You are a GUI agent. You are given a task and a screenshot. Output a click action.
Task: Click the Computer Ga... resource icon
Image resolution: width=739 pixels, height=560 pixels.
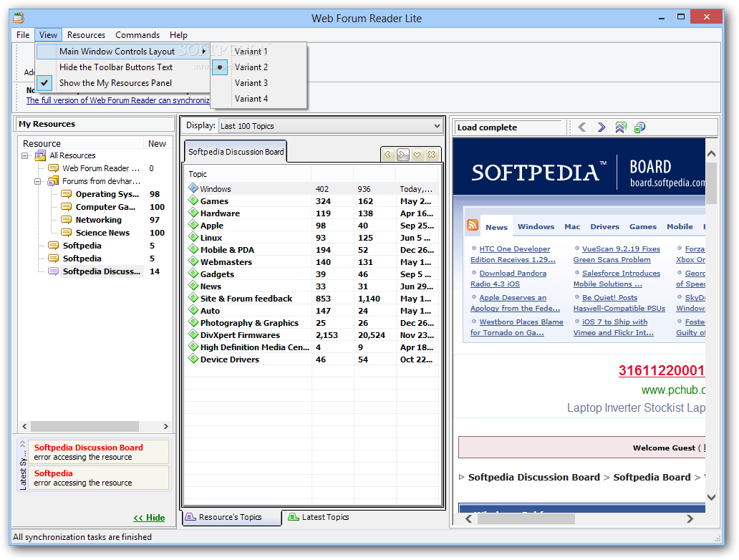coord(67,207)
